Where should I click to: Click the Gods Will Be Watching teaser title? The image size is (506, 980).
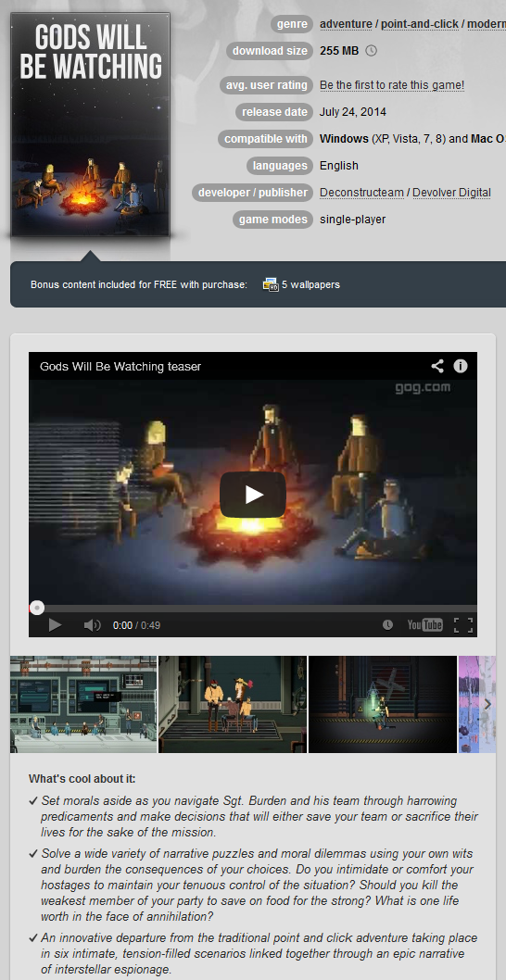click(x=120, y=366)
